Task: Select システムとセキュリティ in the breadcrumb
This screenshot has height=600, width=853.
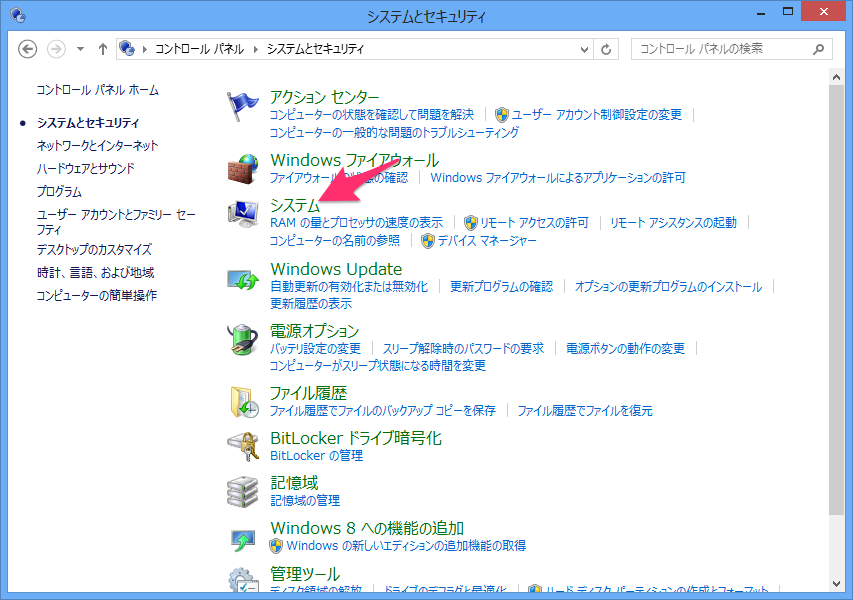Action: coord(315,49)
